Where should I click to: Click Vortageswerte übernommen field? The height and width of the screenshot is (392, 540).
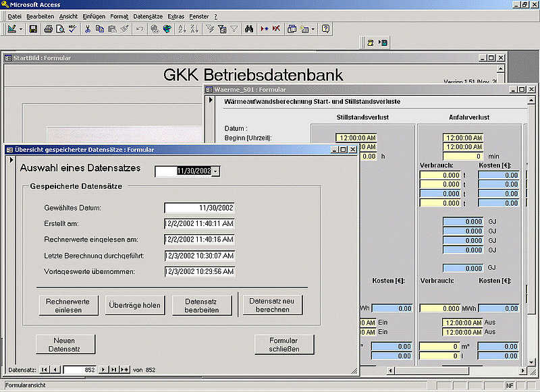[x=199, y=271]
